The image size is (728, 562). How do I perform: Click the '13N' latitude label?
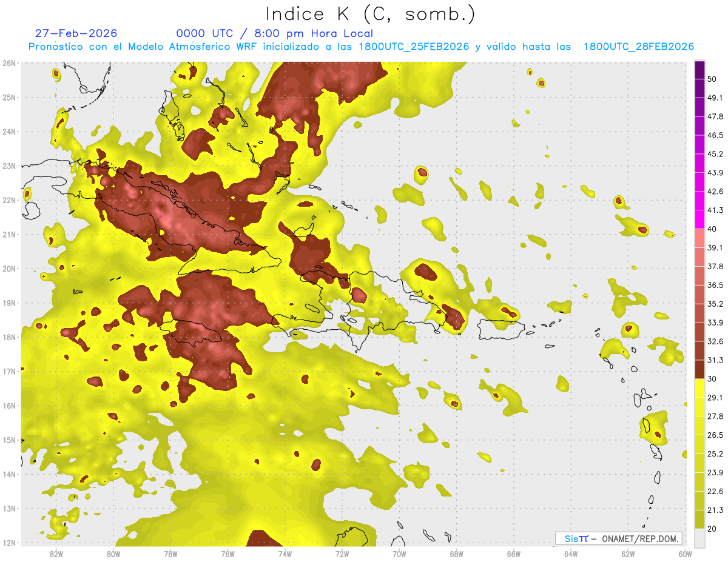[x=9, y=509]
